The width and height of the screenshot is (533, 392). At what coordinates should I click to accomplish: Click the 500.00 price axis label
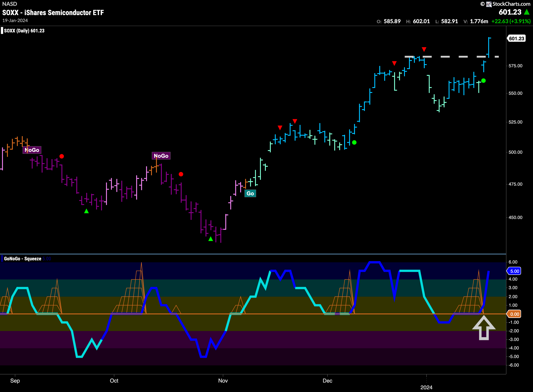(x=515, y=152)
